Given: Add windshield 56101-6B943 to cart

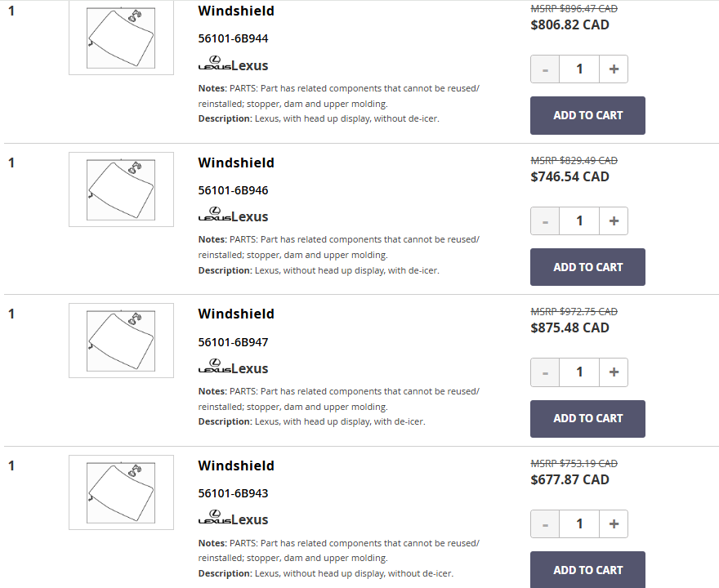Looking at the screenshot, I should coord(587,569).
